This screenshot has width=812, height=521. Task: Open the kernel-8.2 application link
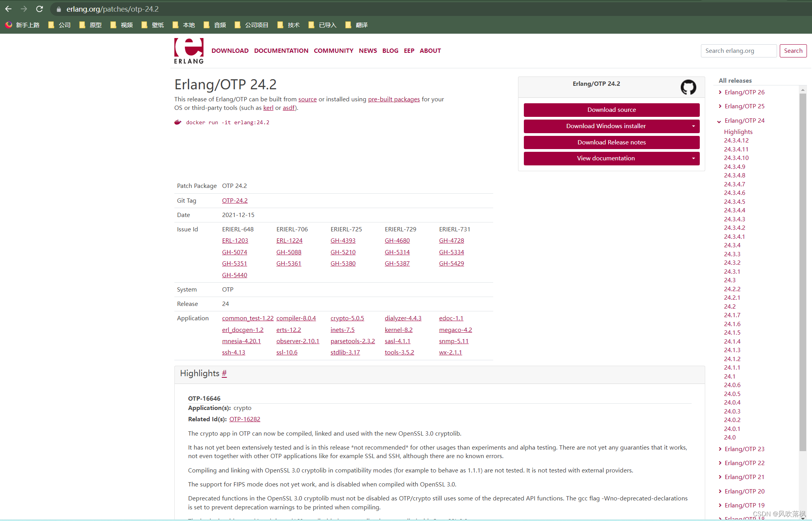pyautogui.click(x=398, y=330)
